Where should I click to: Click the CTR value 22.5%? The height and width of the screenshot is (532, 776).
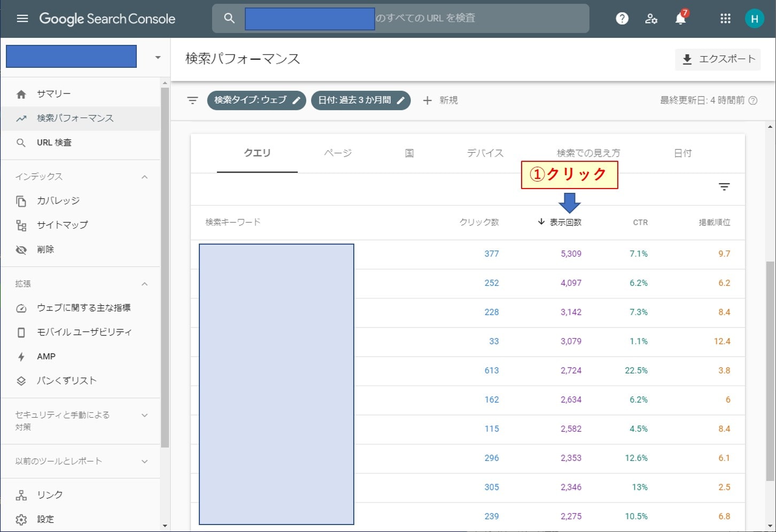[x=636, y=371]
